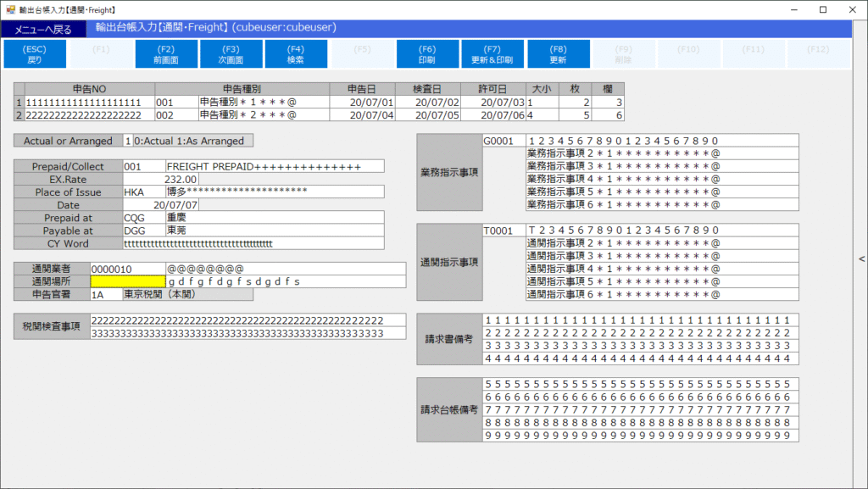Click the 業務指示事項 code field G0001
Screen dimensions: 868x489
[x=503, y=141]
